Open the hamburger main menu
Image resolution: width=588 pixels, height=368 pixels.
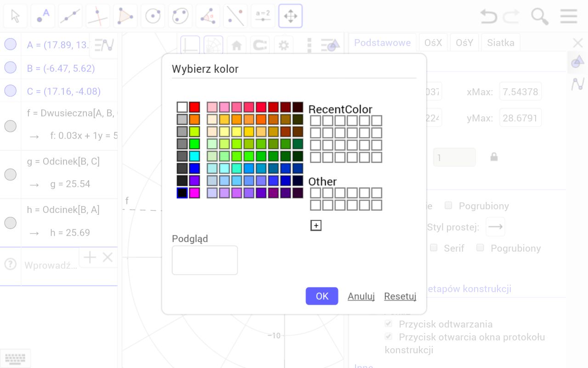coord(569,17)
